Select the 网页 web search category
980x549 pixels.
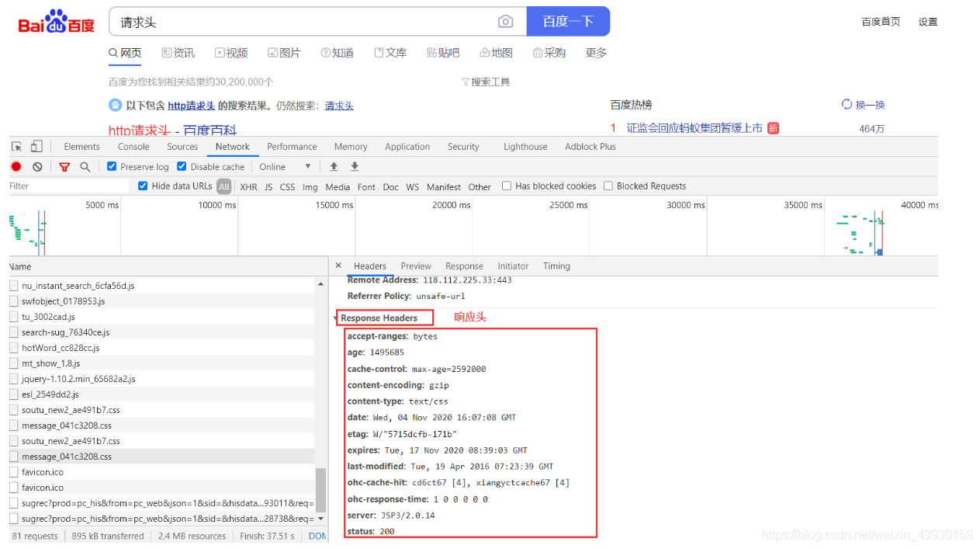125,53
